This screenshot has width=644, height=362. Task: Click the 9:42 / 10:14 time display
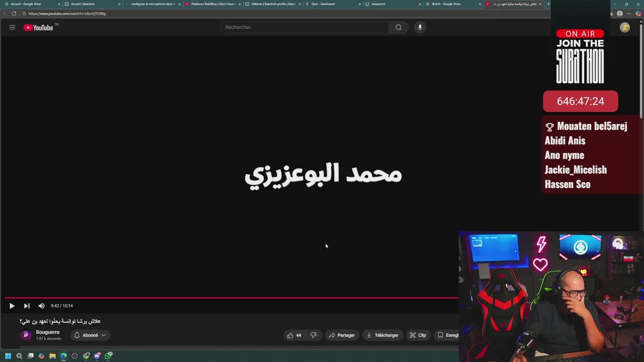pos(62,306)
